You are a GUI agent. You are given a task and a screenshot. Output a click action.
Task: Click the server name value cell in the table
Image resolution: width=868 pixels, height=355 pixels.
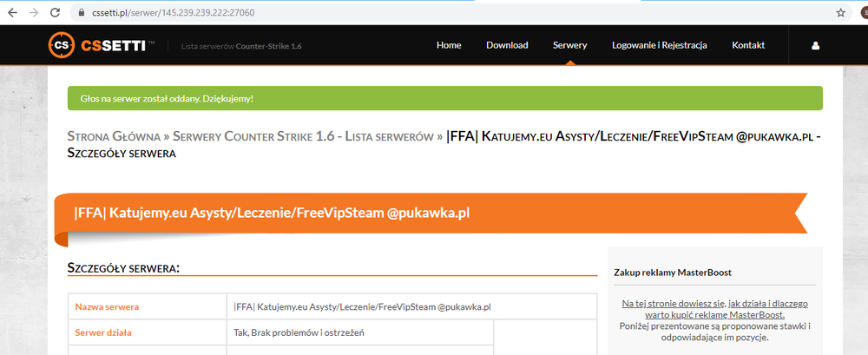point(411,306)
